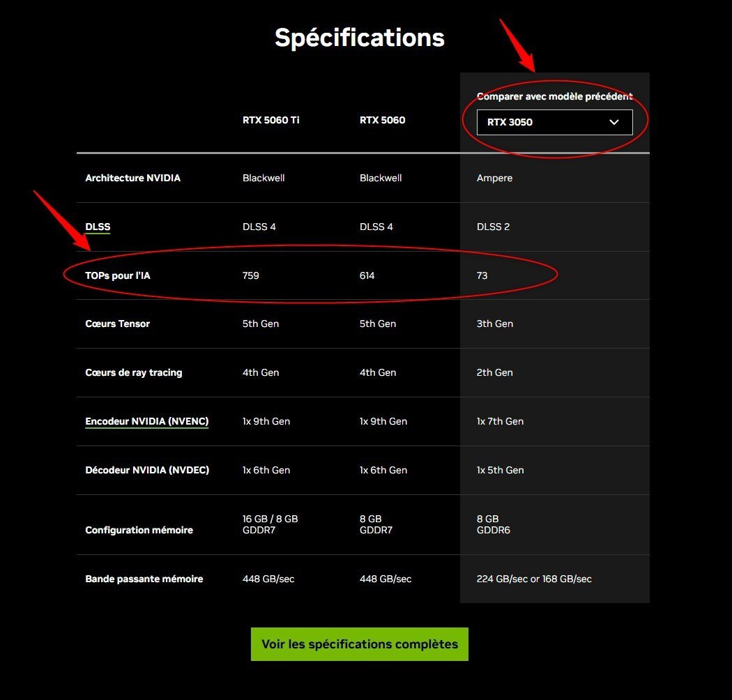732x700 pixels.
Task: Open the Encodeur NVIDIA (NVENC) link
Action: coord(146,421)
